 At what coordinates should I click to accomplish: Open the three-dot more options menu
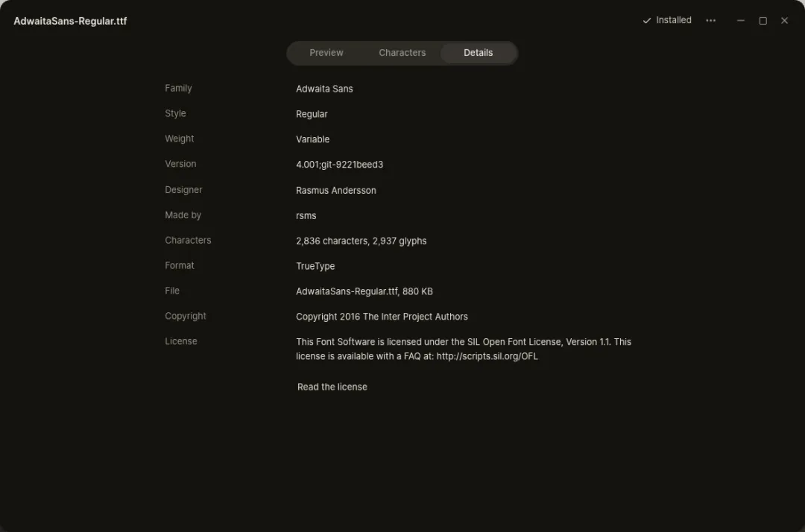tap(710, 21)
